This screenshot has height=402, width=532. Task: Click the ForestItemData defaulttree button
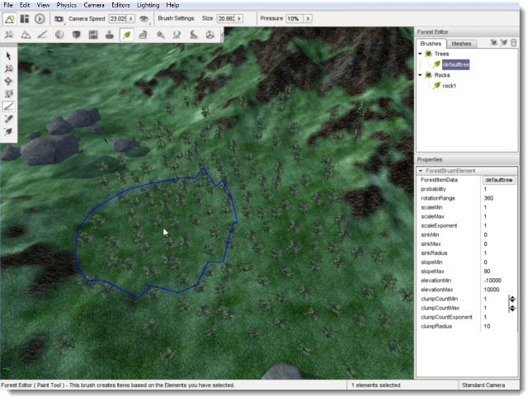coord(498,179)
